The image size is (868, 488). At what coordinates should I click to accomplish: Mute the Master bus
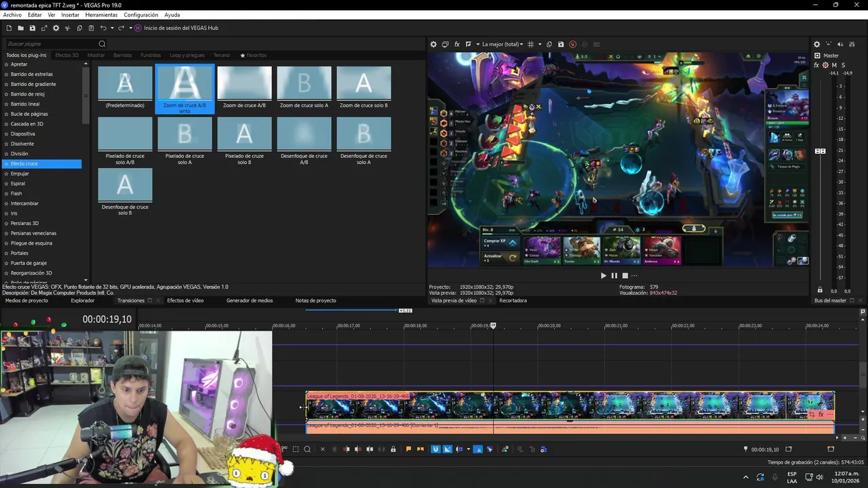tap(834, 65)
